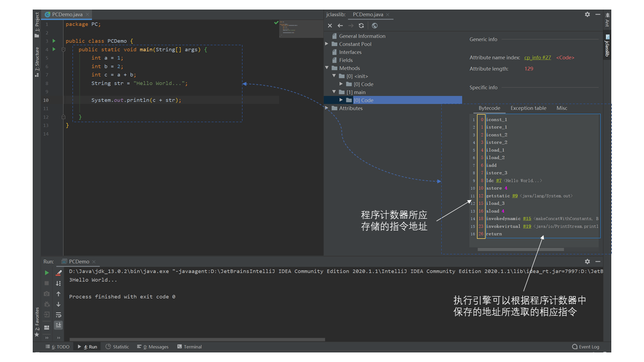Hide the Run tool window

tap(598, 261)
